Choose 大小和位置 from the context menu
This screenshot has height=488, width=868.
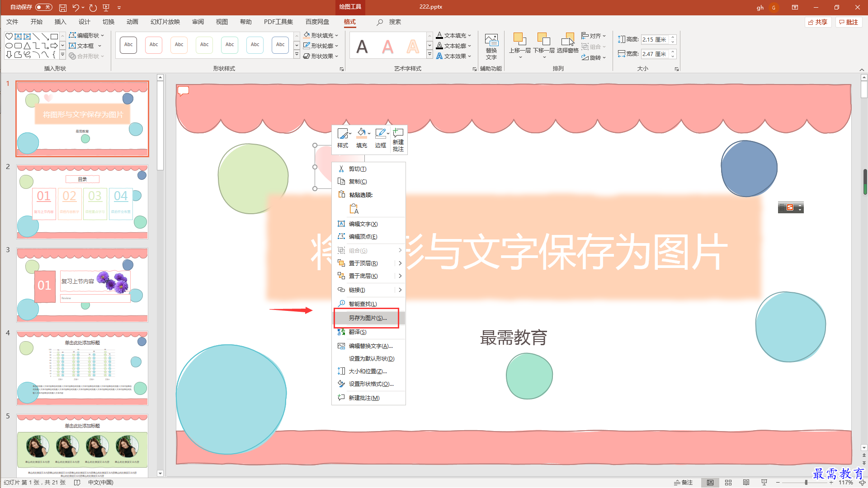click(x=368, y=371)
